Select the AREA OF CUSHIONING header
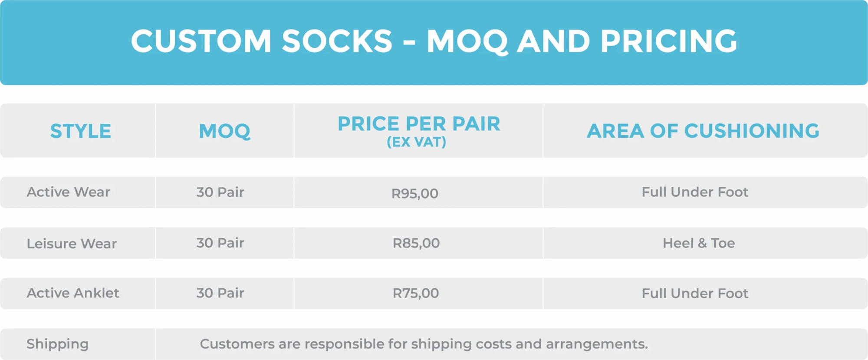This screenshot has width=868, height=360. point(703,131)
